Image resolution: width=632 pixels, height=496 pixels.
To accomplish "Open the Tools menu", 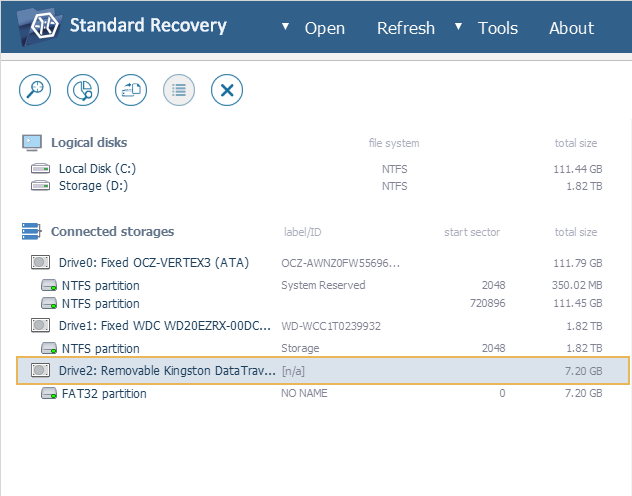I will [498, 28].
